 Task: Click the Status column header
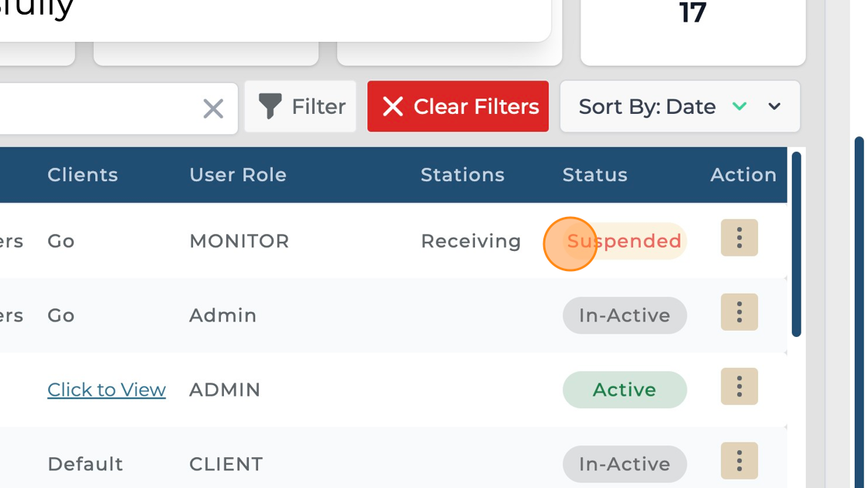pos(594,175)
